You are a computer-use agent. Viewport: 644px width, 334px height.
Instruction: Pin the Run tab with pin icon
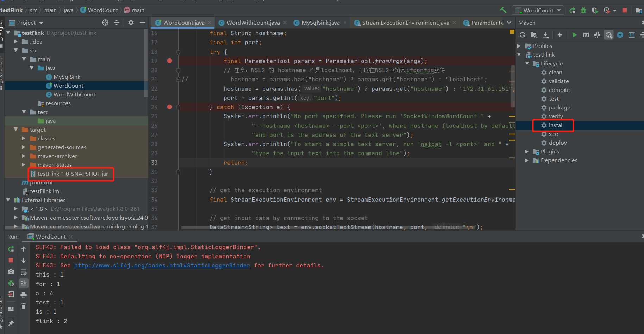(x=11, y=323)
